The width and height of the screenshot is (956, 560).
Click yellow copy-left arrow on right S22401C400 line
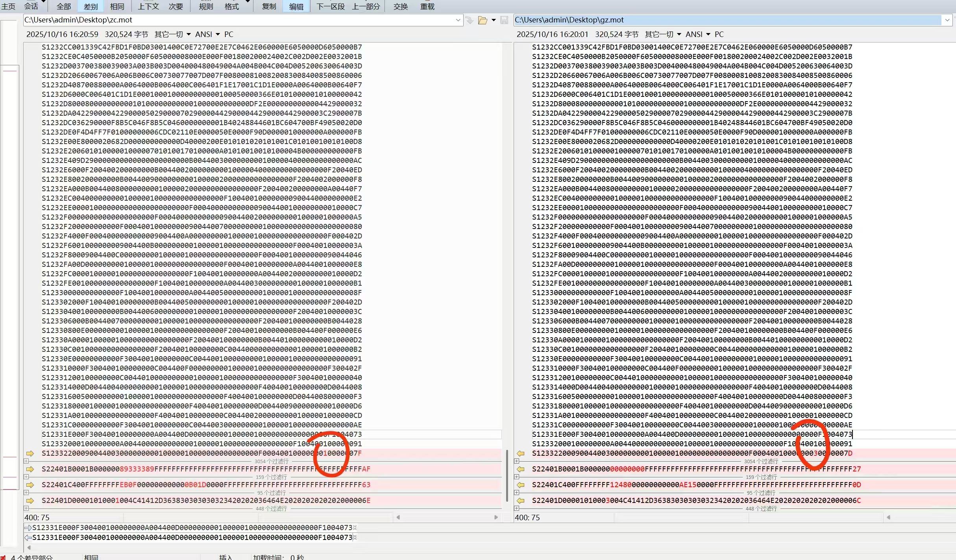tap(520, 485)
